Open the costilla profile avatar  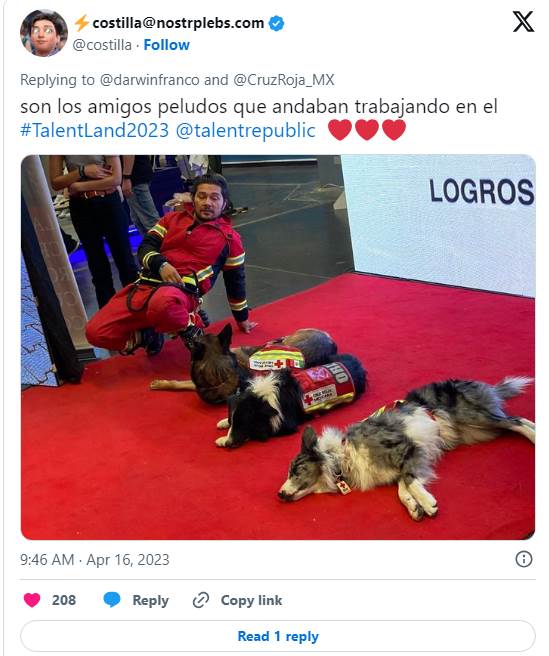pyautogui.click(x=44, y=33)
